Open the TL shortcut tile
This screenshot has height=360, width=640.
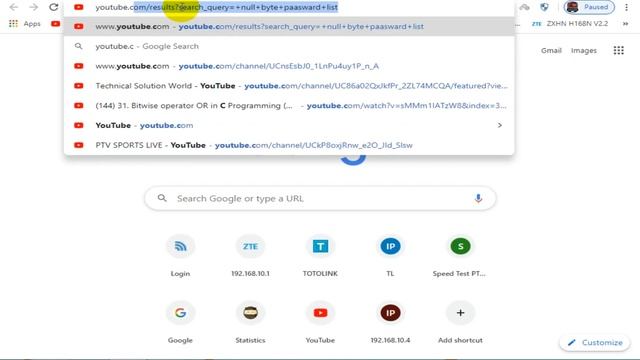390,256
